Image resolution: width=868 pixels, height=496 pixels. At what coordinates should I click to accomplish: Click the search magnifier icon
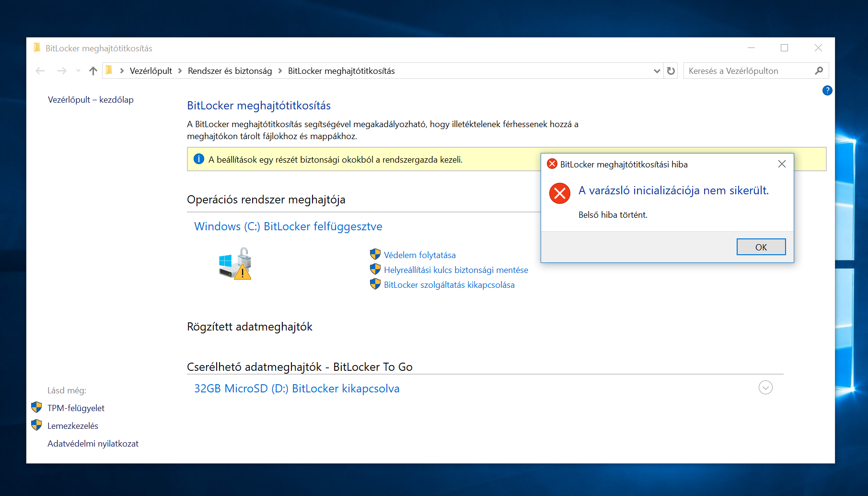coord(819,71)
